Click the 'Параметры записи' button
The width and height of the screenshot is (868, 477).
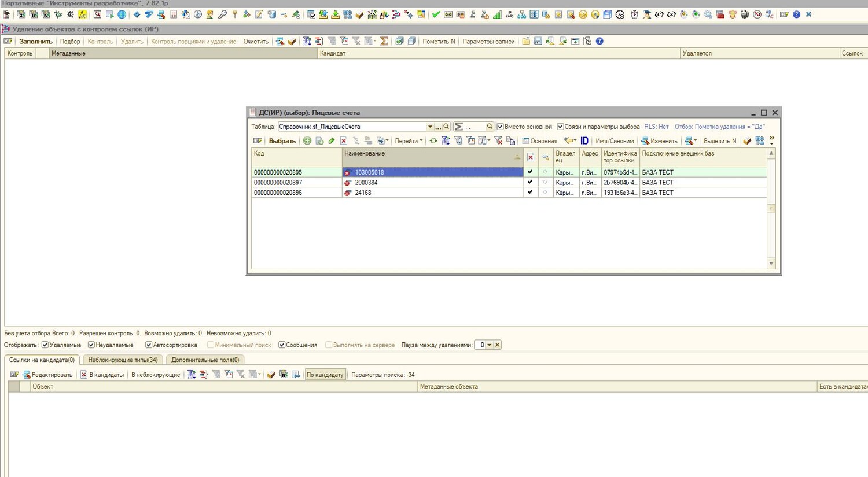click(x=488, y=41)
